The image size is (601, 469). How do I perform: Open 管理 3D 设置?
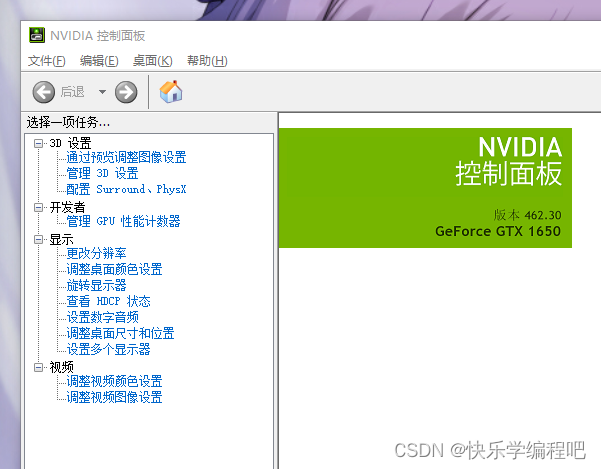click(x=102, y=173)
